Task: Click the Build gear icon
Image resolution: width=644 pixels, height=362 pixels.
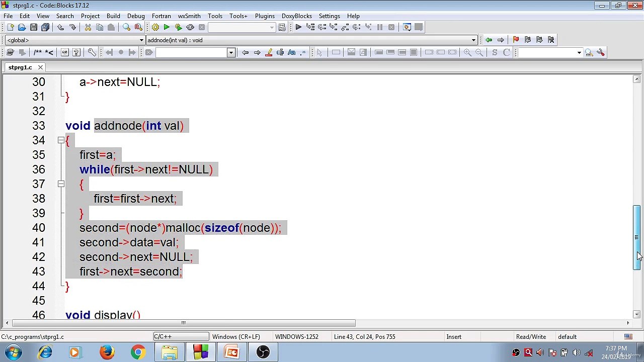Action: [155, 27]
